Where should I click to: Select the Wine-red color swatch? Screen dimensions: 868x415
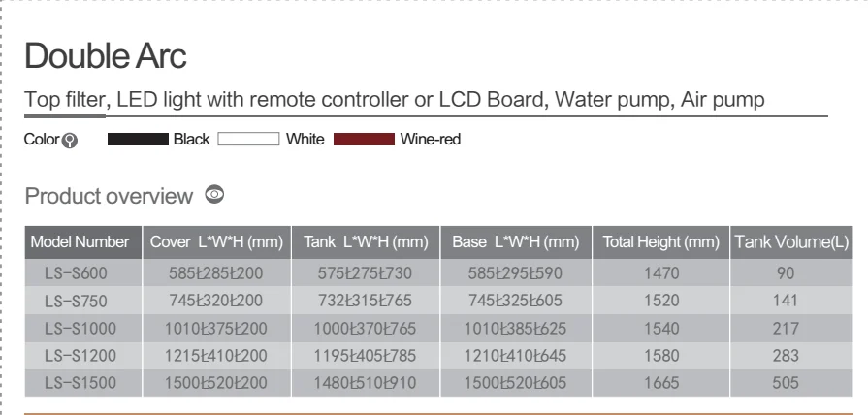pos(364,141)
